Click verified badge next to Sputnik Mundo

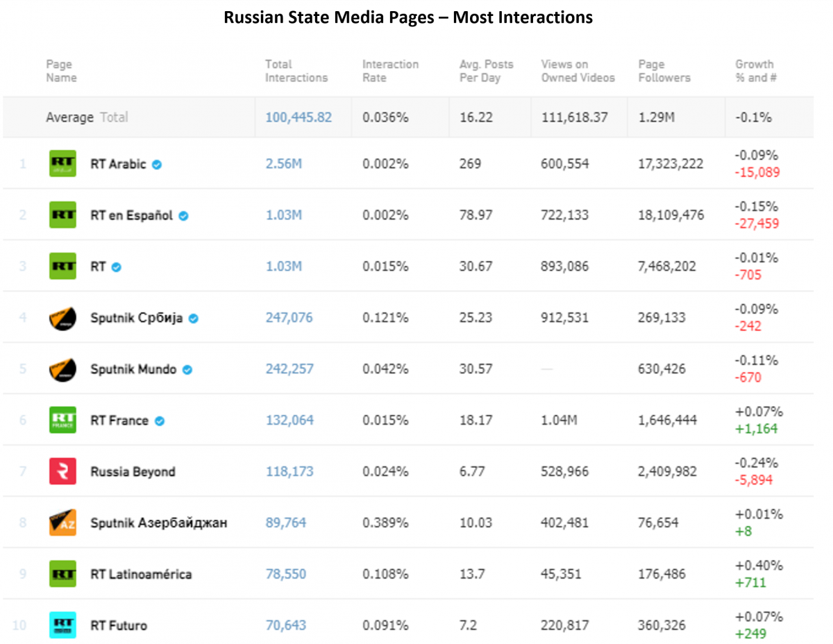[187, 370]
